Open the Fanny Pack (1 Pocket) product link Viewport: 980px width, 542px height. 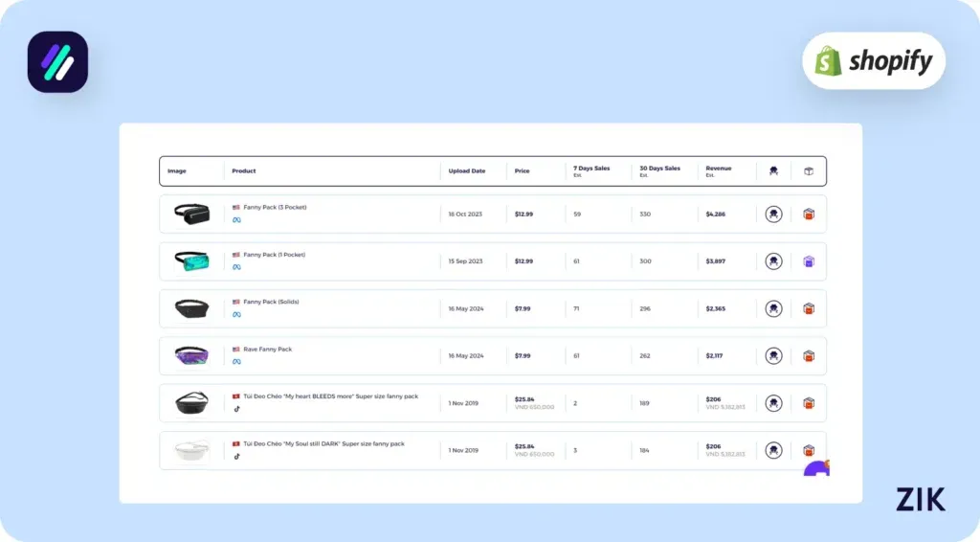[275, 255]
